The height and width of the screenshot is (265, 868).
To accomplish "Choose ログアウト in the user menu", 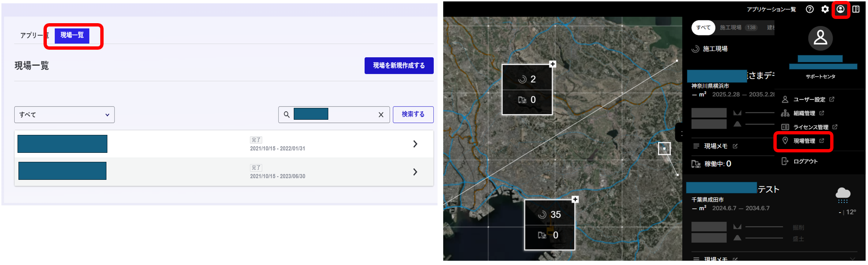I will click(805, 161).
